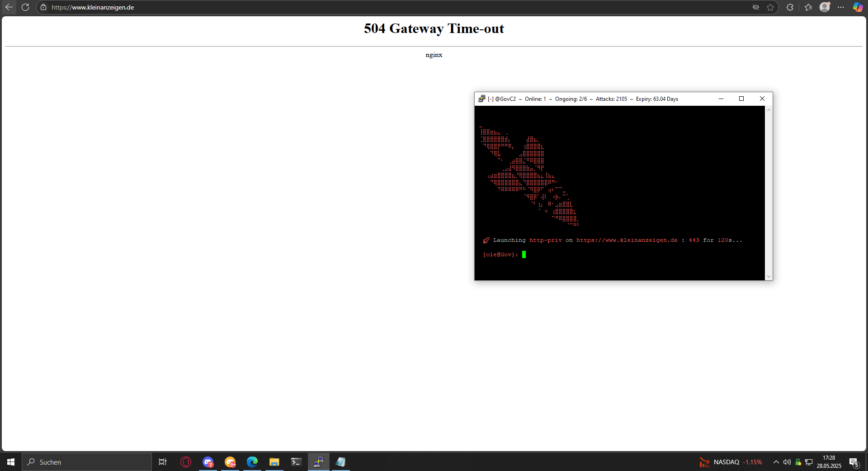
Task: Open Task View from the taskbar
Action: [x=163, y=462]
